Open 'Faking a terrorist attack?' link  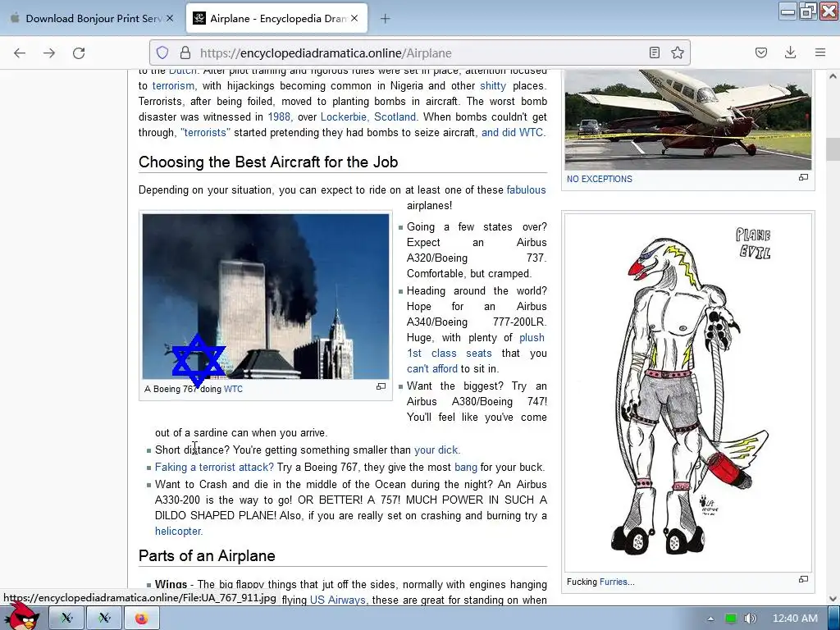214,467
